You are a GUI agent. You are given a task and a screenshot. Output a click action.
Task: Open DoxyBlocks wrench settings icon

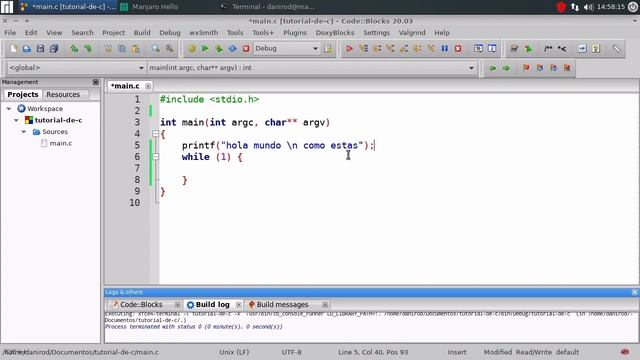tap(616, 49)
